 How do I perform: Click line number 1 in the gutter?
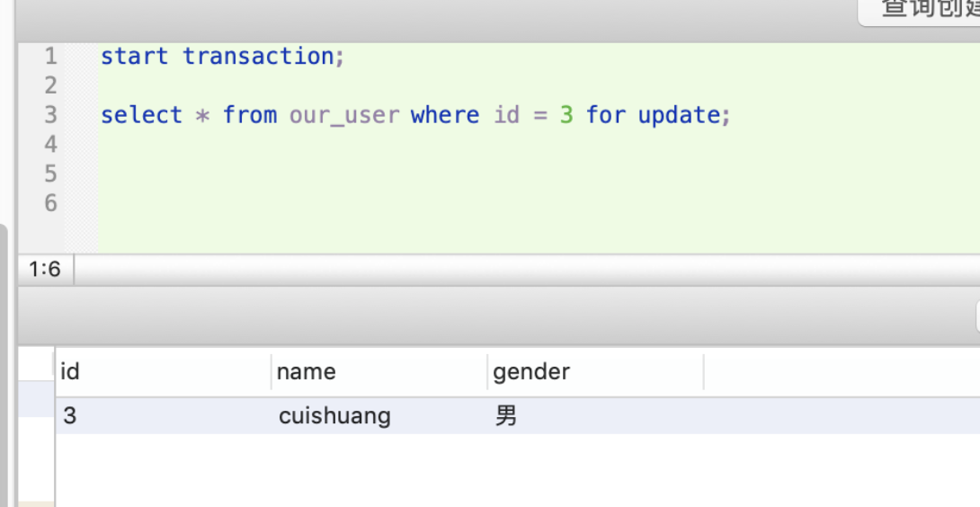coord(50,57)
